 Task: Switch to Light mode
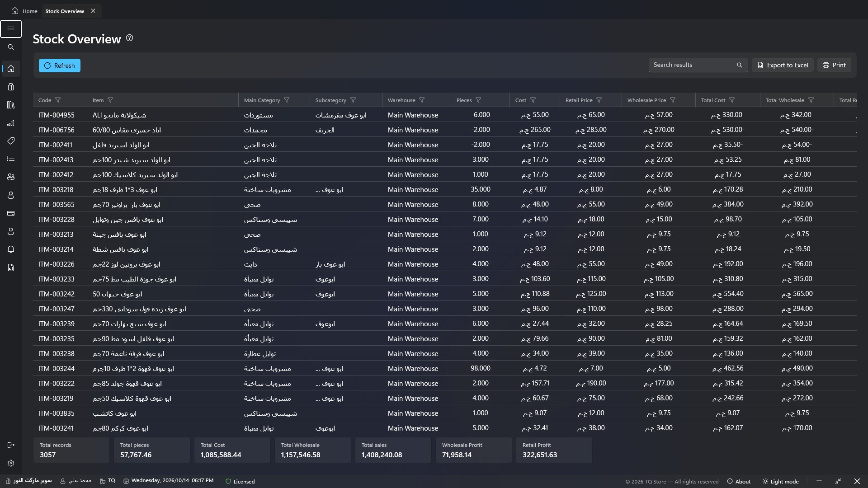click(x=780, y=481)
